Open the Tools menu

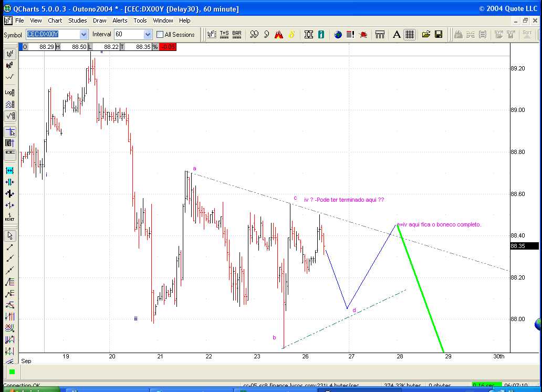point(140,20)
